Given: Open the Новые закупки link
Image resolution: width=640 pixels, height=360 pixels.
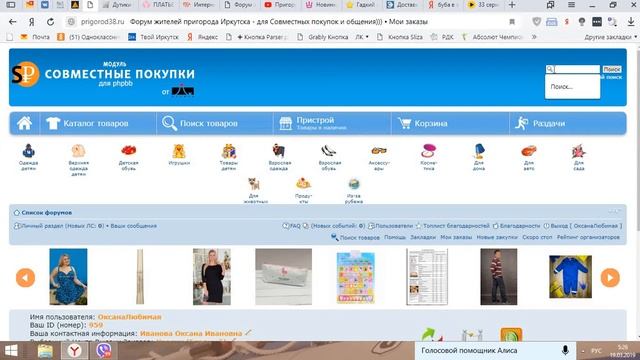Looking at the screenshot, I should (497, 237).
